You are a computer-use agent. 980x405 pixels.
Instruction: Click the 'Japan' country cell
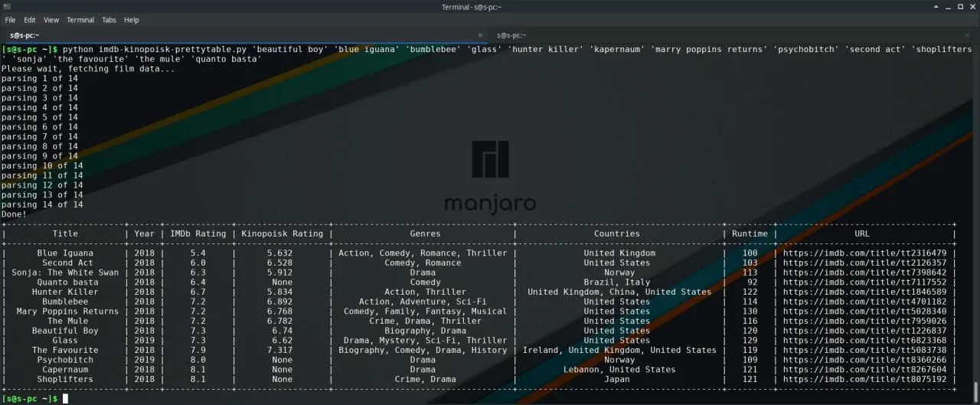click(617, 380)
